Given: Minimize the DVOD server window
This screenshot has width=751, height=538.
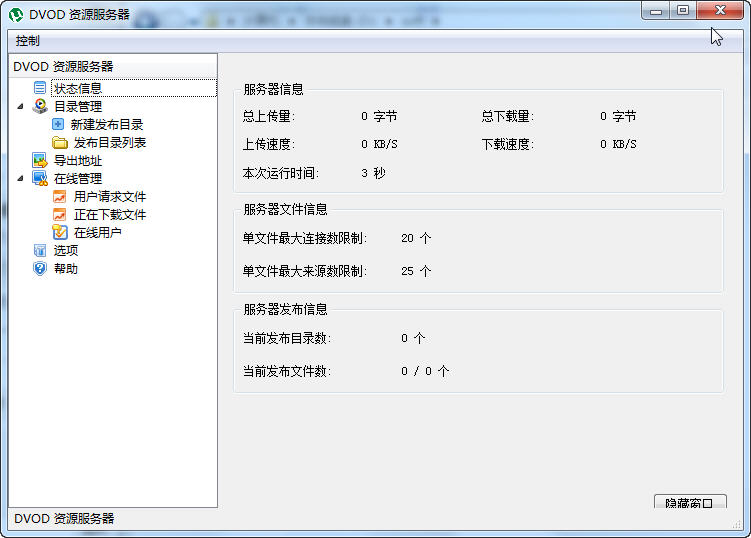Looking at the screenshot, I should (x=657, y=10).
